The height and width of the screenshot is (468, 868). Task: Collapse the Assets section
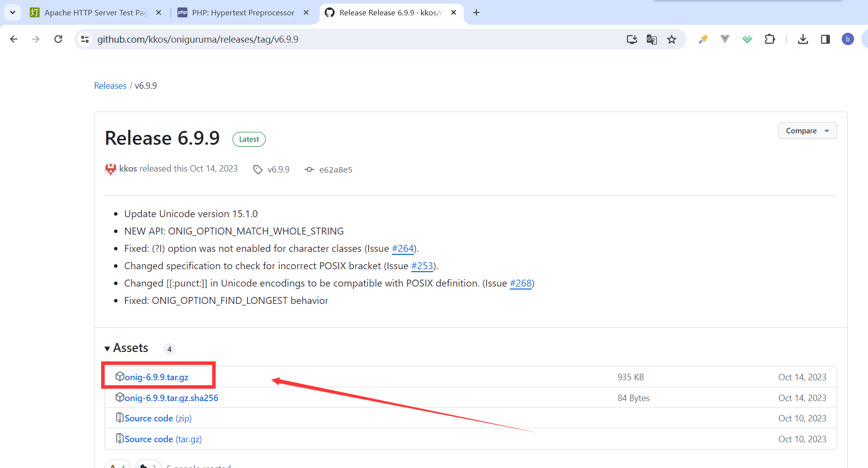[x=126, y=348]
